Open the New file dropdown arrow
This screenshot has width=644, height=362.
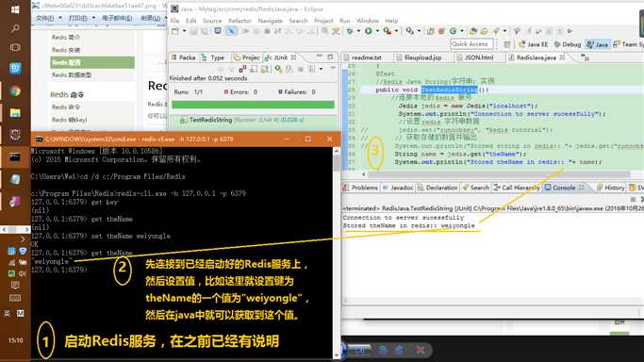[184, 31]
